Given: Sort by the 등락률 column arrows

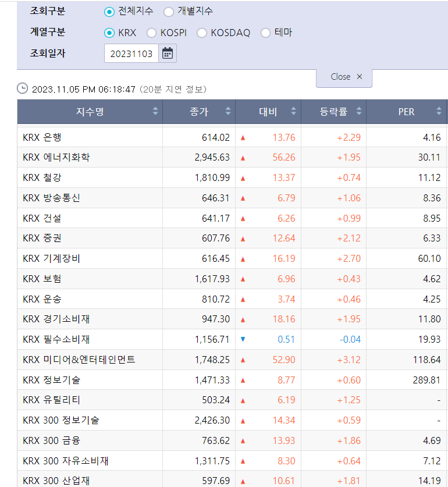Looking at the screenshot, I should pyautogui.click(x=359, y=111).
